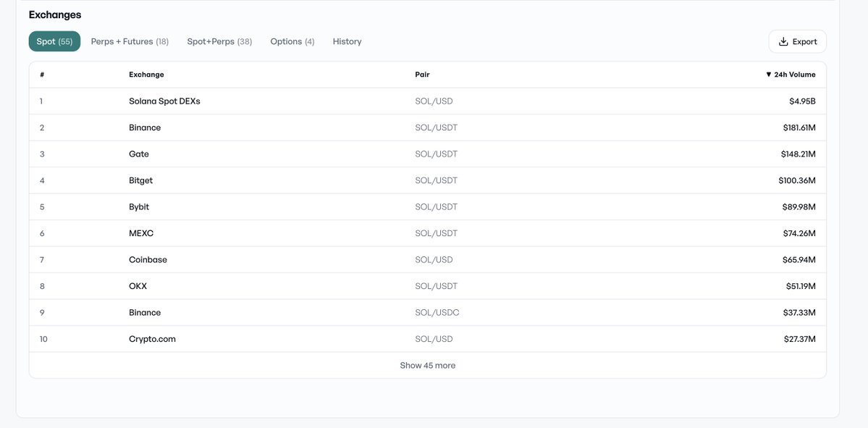The height and width of the screenshot is (428, 868).
Task: Click the download icon on the Export button
Action: coord(783,41)
